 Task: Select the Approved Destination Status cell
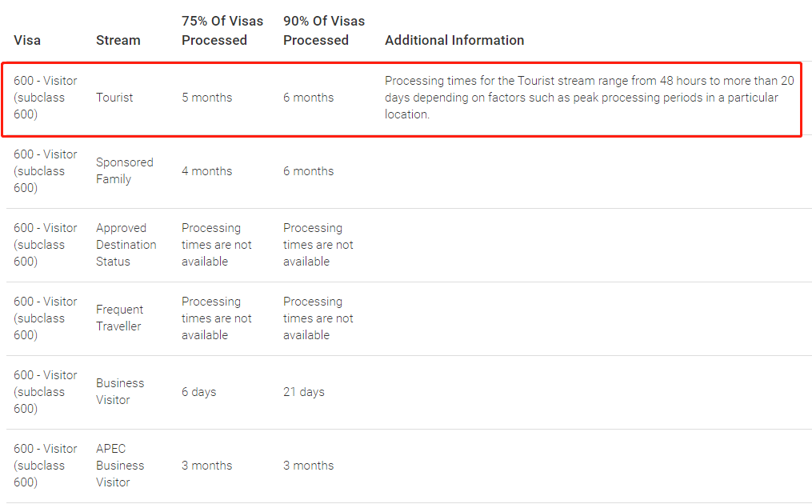(126, 245)
